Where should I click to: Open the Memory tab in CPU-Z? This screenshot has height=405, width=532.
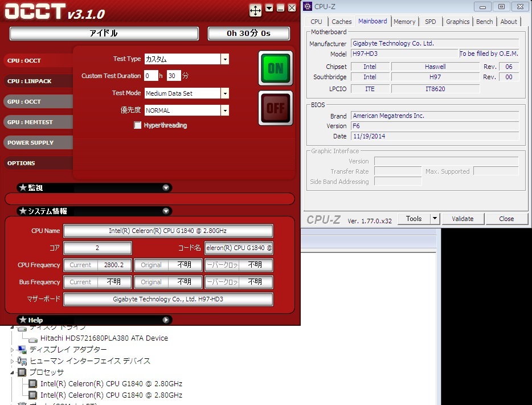(x=404, y=22)
